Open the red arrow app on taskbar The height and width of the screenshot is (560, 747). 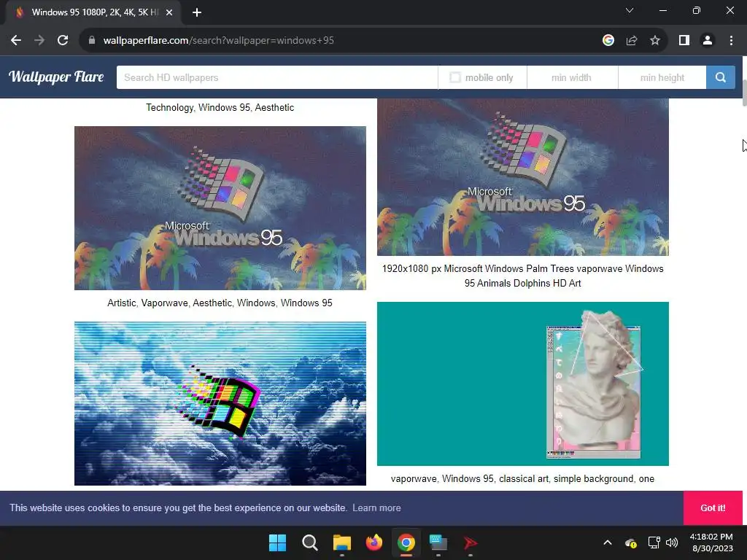(x=471, y=542)
